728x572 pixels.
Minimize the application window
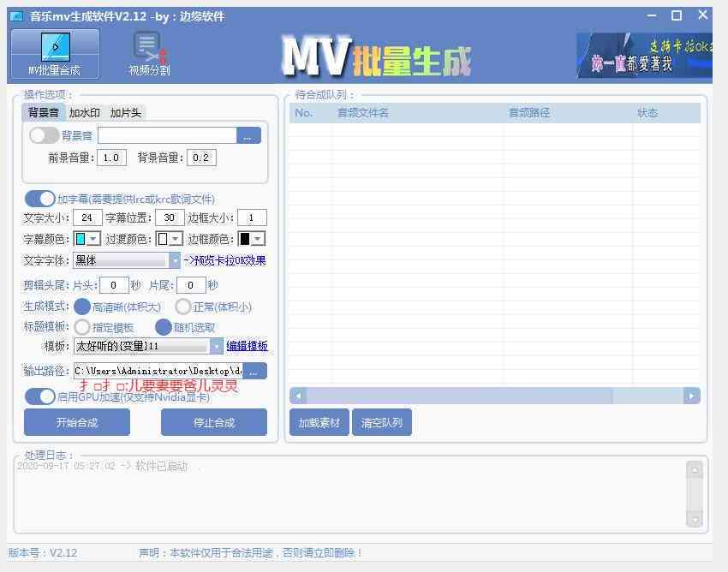(x=652, y=15)
